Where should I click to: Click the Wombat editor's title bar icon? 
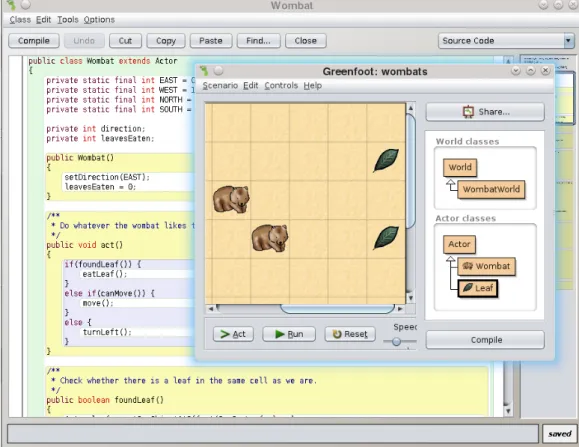pyautogui.click(x=12, y=5)
